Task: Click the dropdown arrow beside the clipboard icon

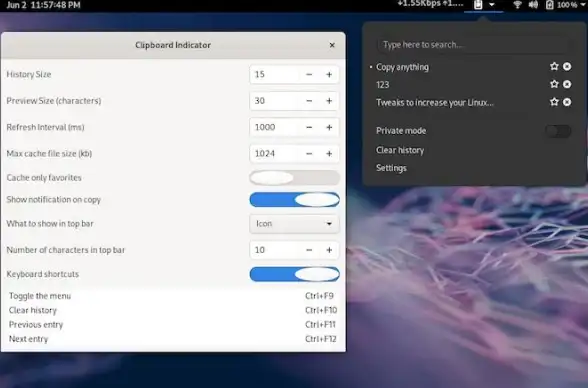Action: point(492,5)
